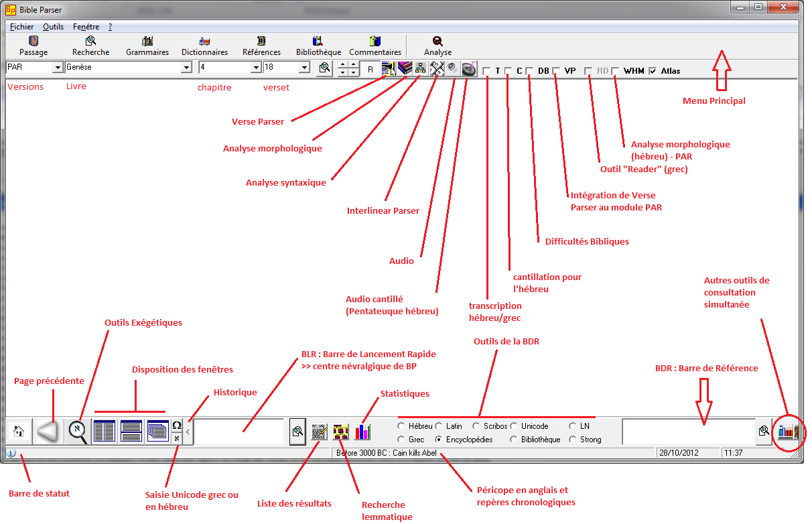The height and width of the screenshot is (524, 812).
Task: Enable the WHM checkbox
Action: [x=615, y=71]
